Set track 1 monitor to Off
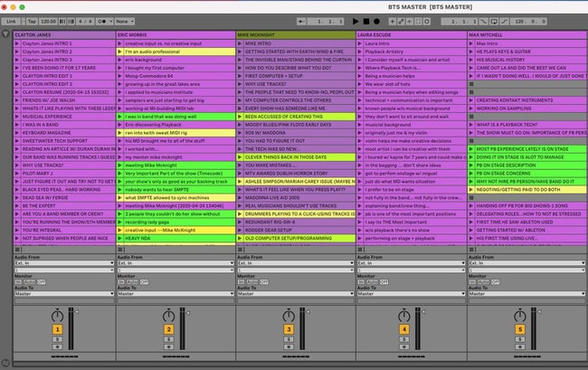Viewport: 588px width, 370px height. point(42,282)
